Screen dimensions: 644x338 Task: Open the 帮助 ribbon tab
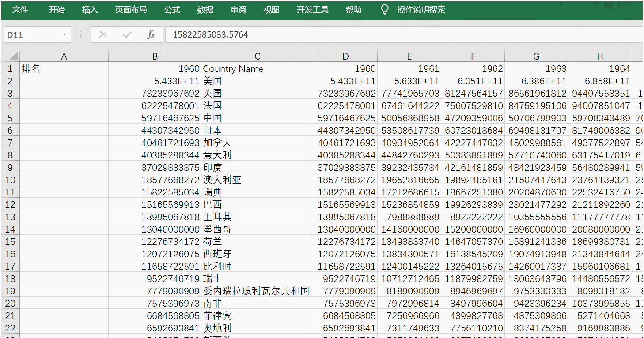353,10
